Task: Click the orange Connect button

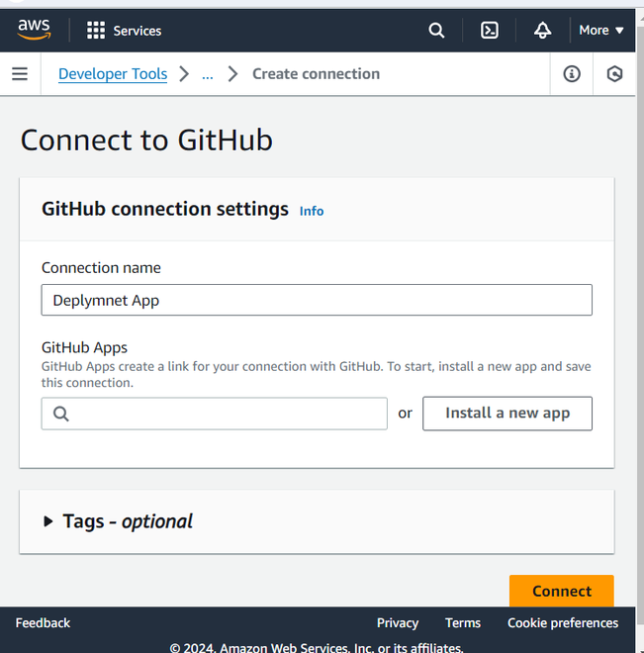Action: pos(561,591)
